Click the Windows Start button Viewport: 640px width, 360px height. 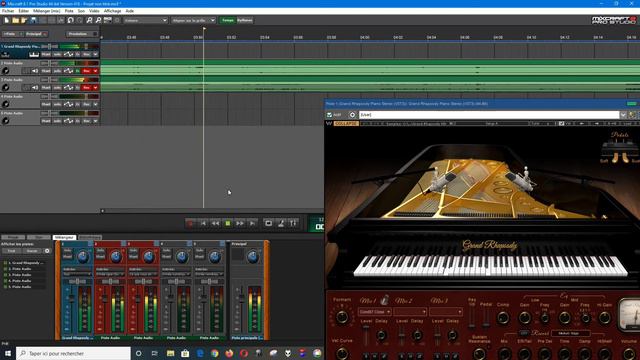(7, 353)
